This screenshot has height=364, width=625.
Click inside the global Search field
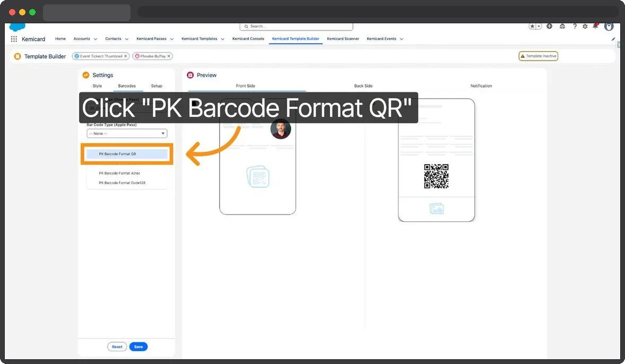tap(296, 26)
